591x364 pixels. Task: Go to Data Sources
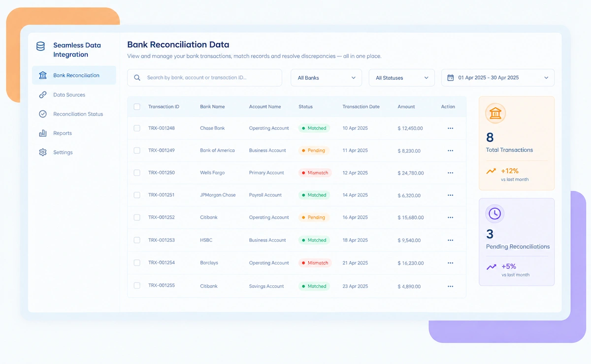pos(69,94)
